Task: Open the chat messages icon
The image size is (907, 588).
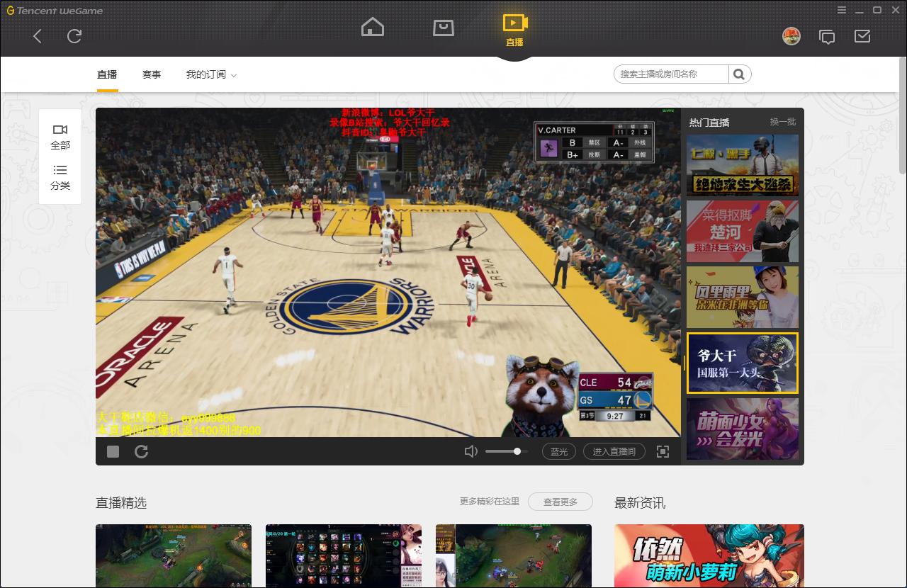Action: pos(827,36)
